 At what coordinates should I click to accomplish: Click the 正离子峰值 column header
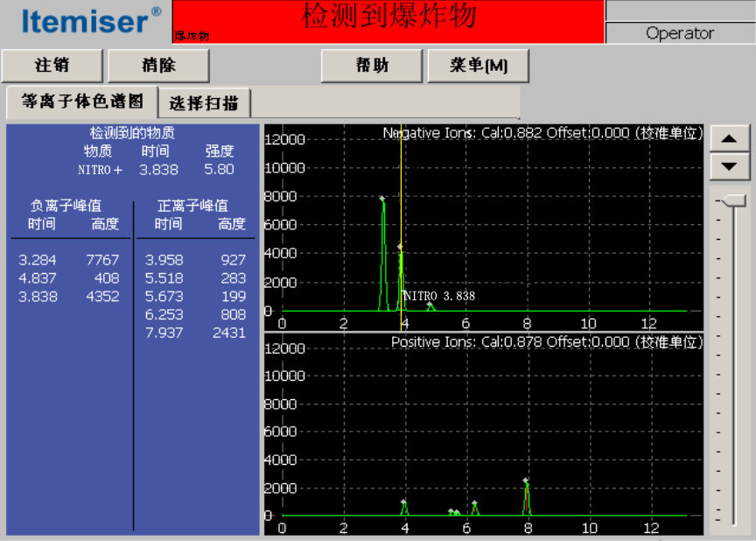192,206
